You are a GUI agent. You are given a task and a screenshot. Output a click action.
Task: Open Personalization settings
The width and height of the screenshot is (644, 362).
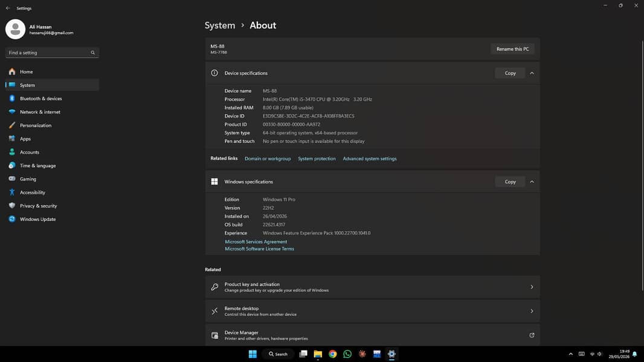click(x=52, y=125)
